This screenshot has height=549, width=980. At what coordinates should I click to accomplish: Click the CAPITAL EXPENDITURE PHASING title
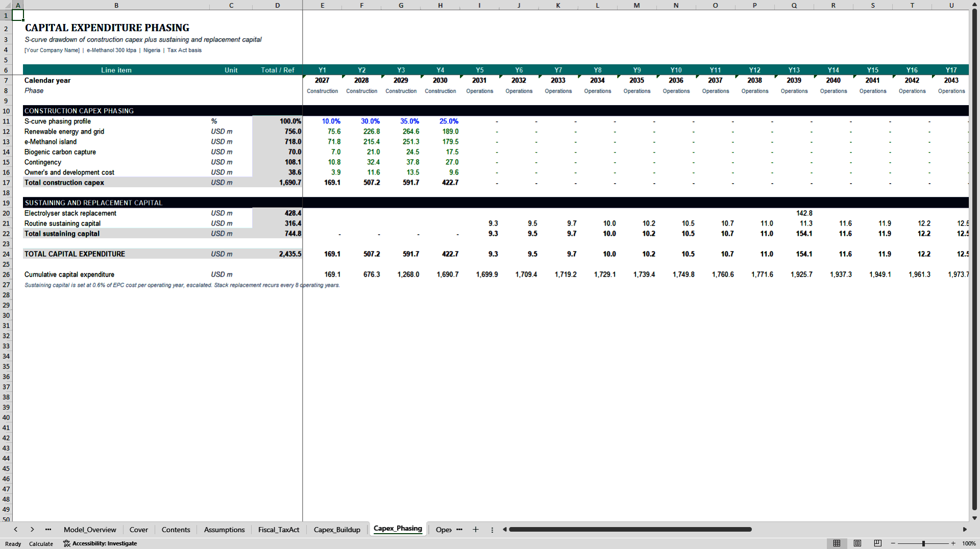click(107, 28)
